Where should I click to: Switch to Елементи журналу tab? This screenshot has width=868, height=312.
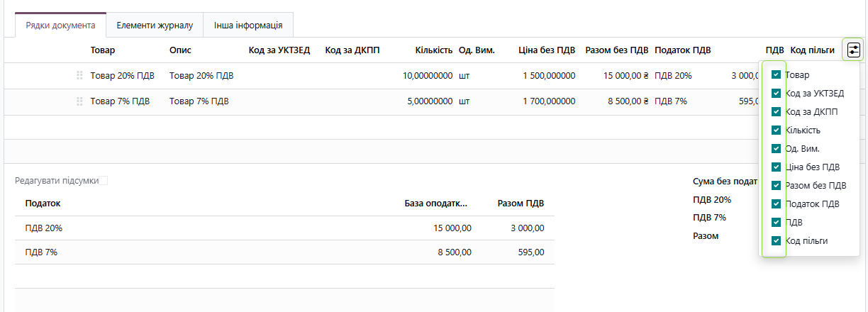(x=155, y=26)
